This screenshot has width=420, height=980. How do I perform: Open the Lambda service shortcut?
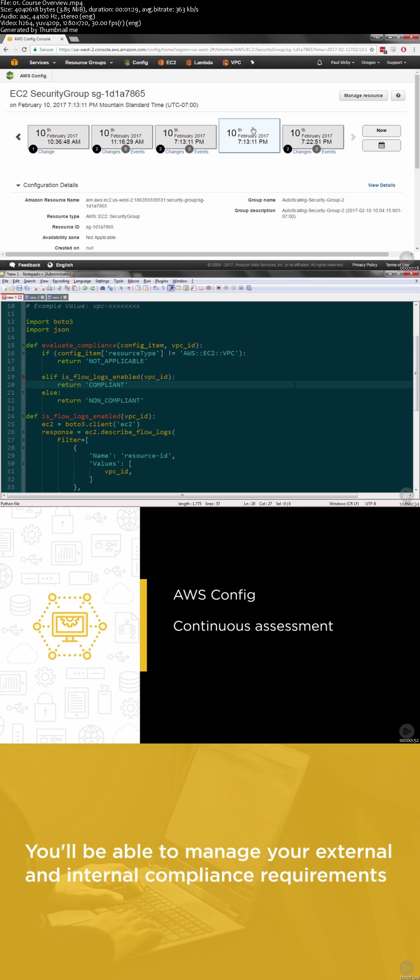[x=199, y=62]
